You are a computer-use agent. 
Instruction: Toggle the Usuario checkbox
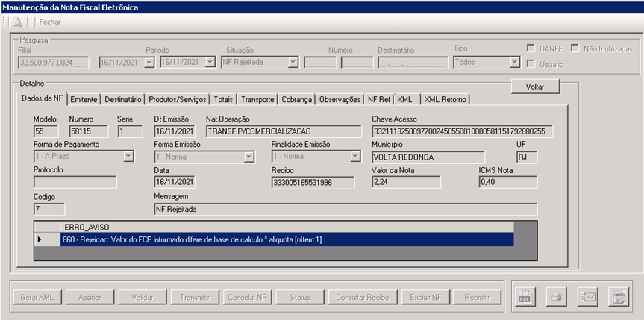point(531,64)
